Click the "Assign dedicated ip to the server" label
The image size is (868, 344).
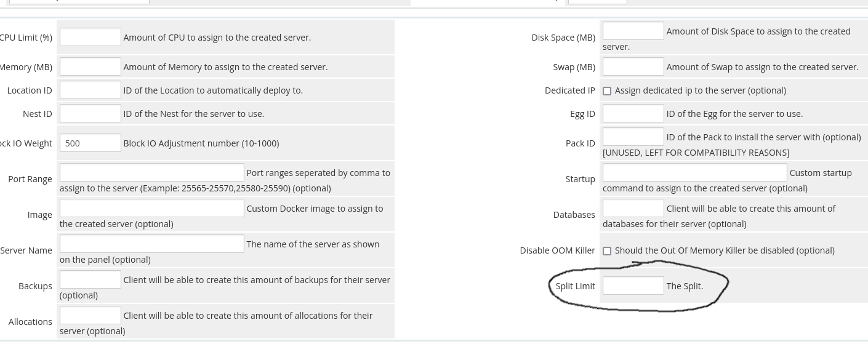coord(701,90)
